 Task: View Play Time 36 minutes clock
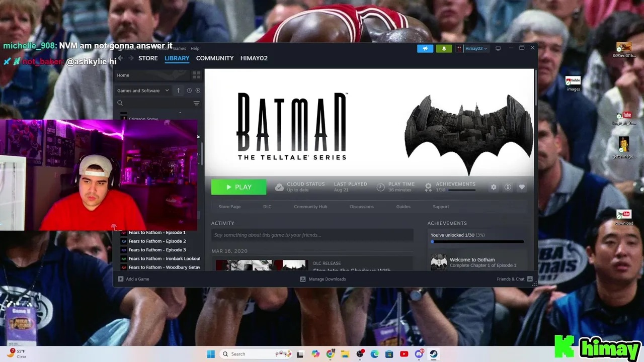pyautogui.click(x=395, y=187)
